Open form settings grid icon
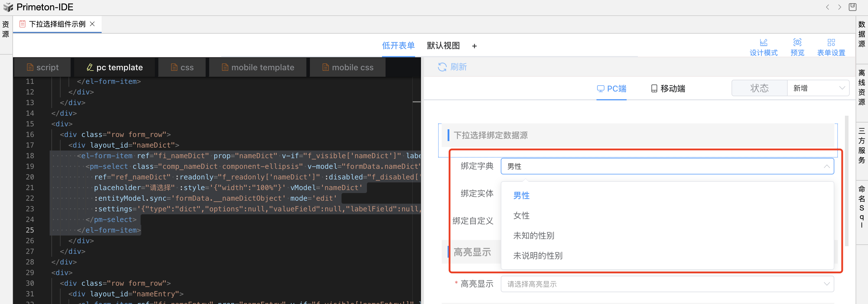The image size is (868, 304). coord(831,43)
